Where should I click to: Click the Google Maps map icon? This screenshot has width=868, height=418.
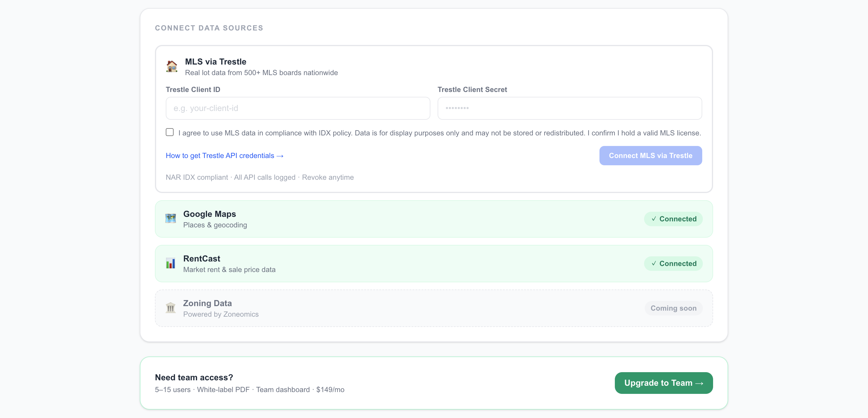click(171, 219)
